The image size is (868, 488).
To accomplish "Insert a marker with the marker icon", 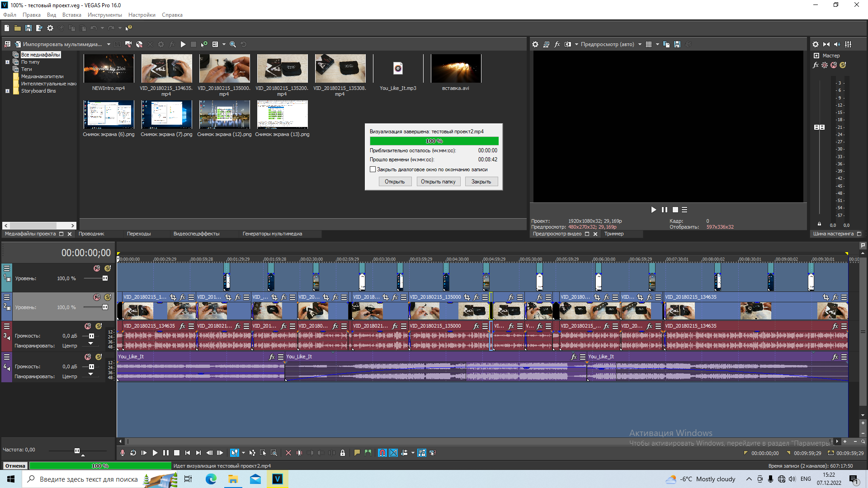I will click(357, 453).
